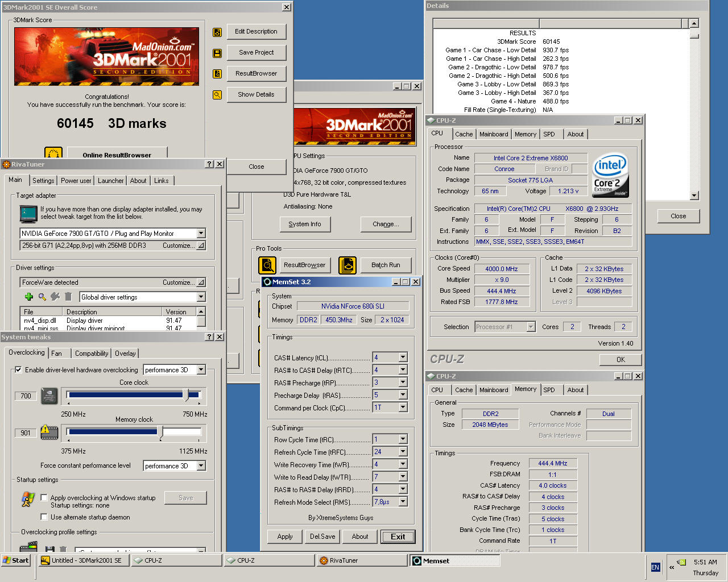Click the icon beside ResultBrowser in the Overall Score window
The image size is (728, 582).
(x=217, y=74)
